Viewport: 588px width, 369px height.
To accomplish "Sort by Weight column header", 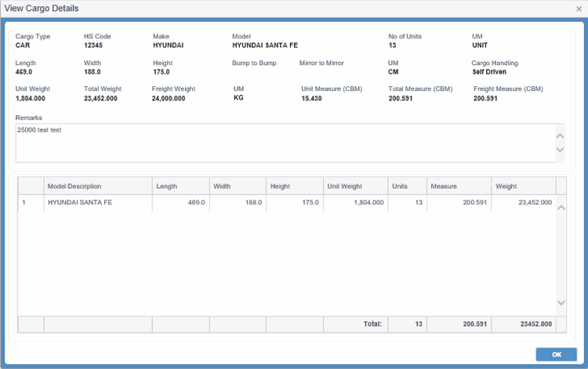I will [523, 186].
